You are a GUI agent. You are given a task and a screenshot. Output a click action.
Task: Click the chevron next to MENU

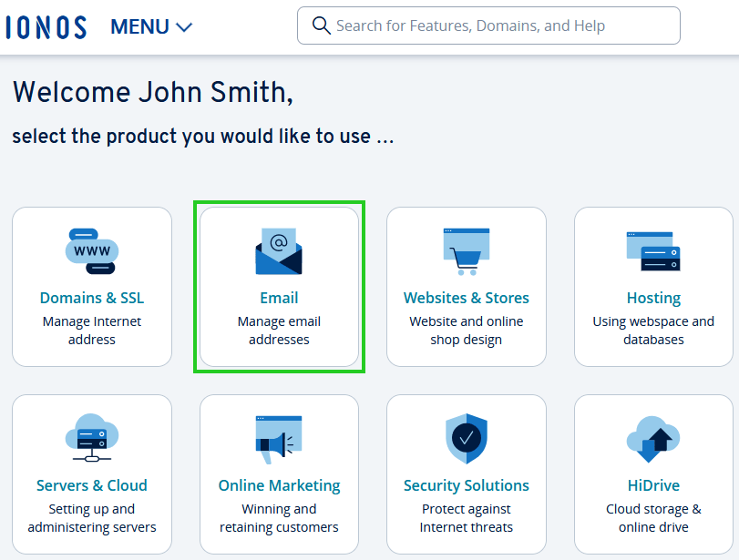(x=184, y=27)
